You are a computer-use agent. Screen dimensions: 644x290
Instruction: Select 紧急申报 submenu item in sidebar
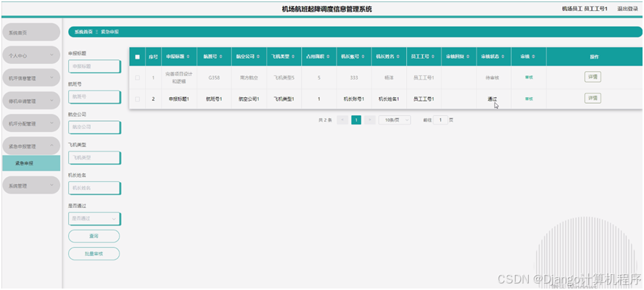(x=31, y=163)
